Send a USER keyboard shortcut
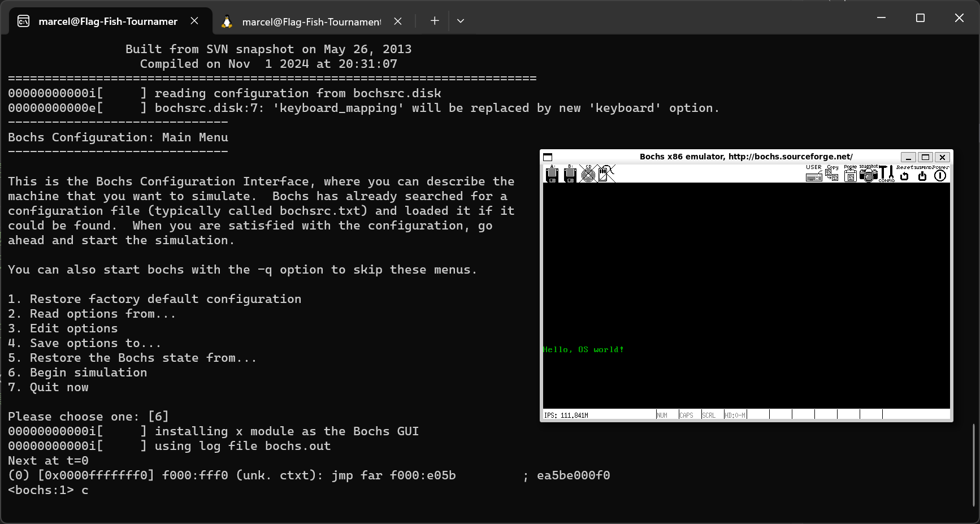 point(813,176)
